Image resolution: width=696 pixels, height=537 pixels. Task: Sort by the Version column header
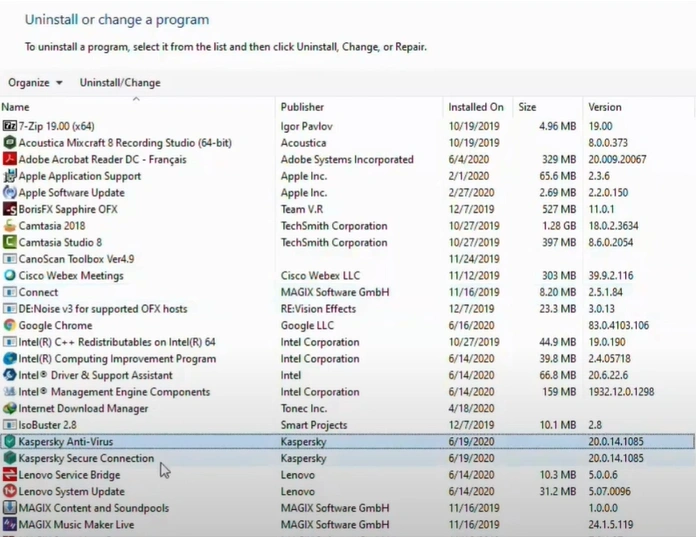[605, 107]
